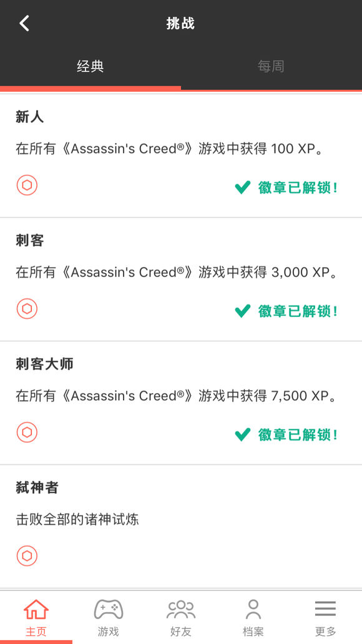
Task: Switch to the 经典 tab
Action: pos(90,67)
